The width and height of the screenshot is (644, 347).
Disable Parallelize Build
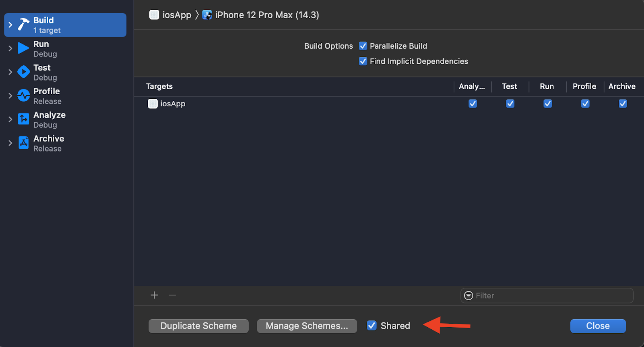pos(363,46)
